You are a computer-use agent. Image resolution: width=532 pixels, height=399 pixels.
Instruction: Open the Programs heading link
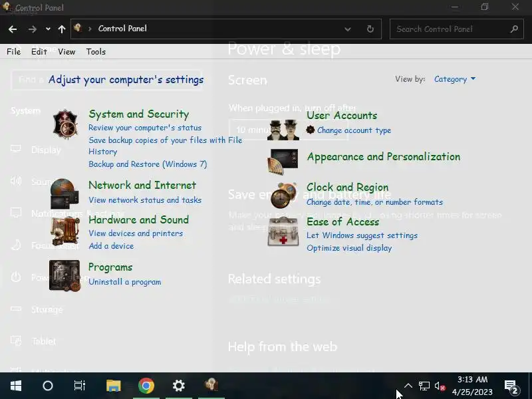(x=110, y=267)
